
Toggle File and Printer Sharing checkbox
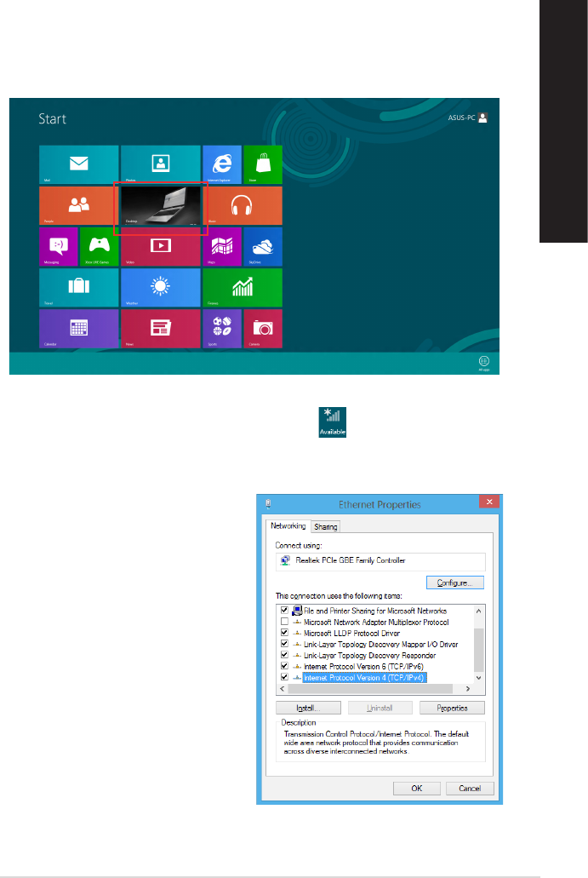(285, 611)
